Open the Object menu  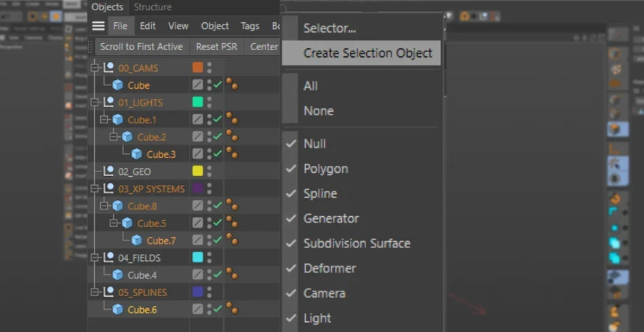point(215,26)
